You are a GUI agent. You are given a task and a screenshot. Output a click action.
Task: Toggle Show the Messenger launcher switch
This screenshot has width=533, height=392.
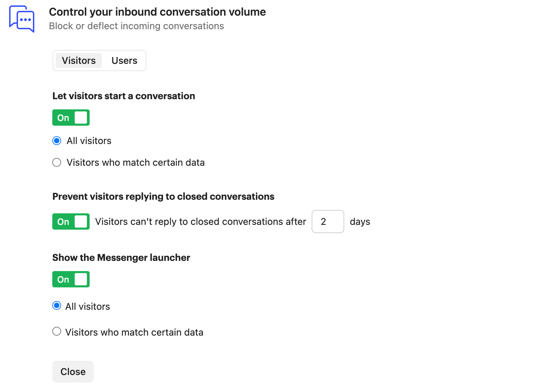71,279
